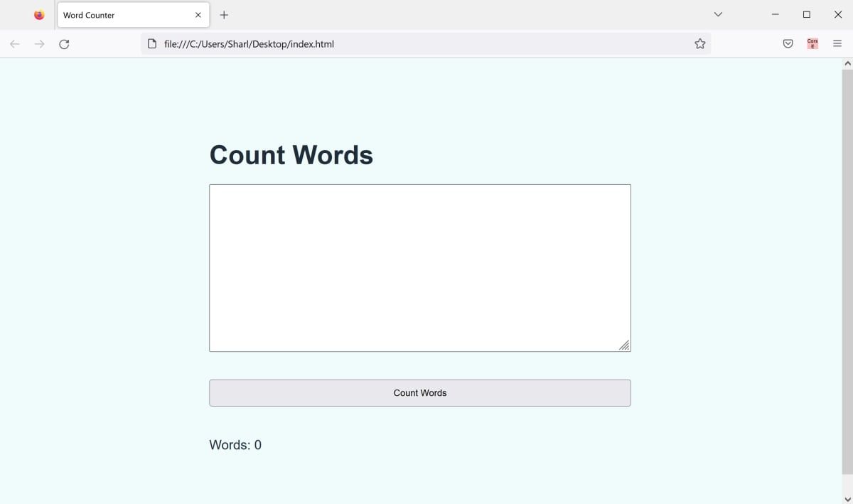Click the page vertical scrollbar thumb
The height and width of the screenshot is (504, 853).
(847, 272)
